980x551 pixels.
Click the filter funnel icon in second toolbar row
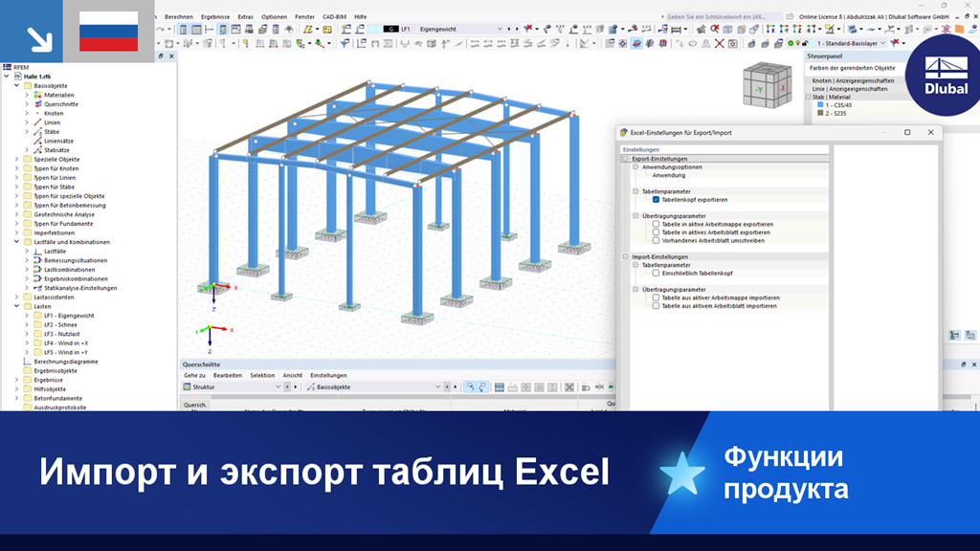point(345,44)
